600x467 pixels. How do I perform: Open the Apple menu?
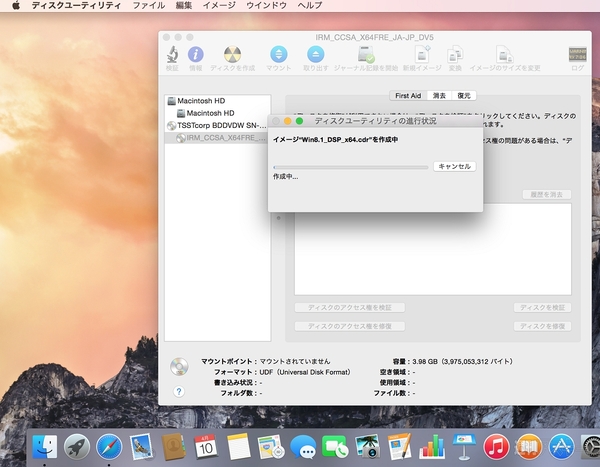point(16,5)
